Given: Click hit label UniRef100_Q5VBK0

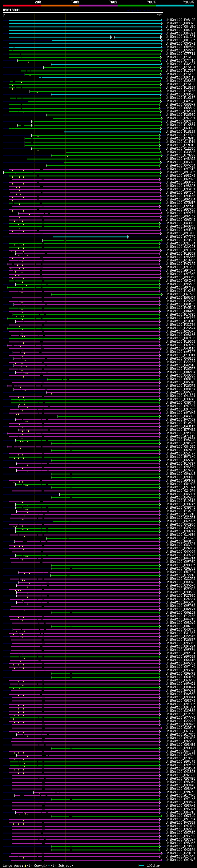Looking at the screenshot, I should click(x=180, y=47).
